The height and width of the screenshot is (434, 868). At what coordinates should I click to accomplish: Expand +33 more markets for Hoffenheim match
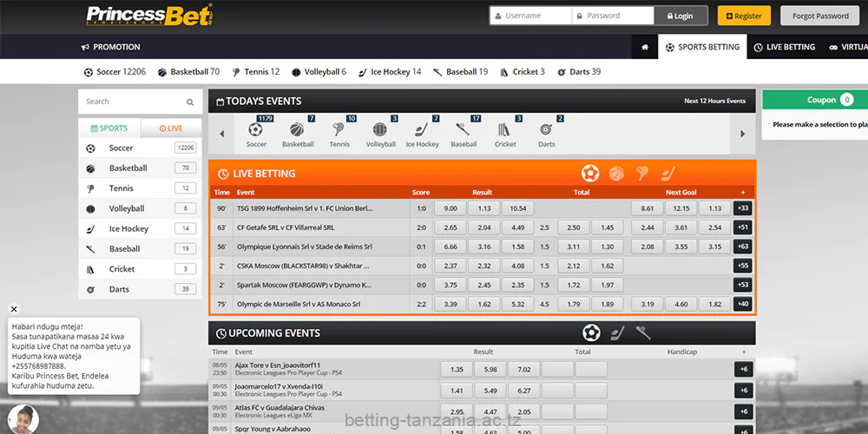(x=742, y=208)
